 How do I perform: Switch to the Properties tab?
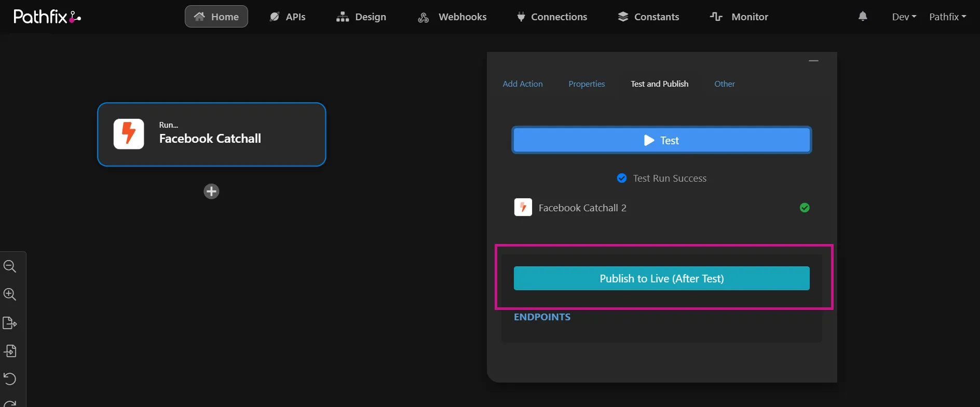click(587, 84)
